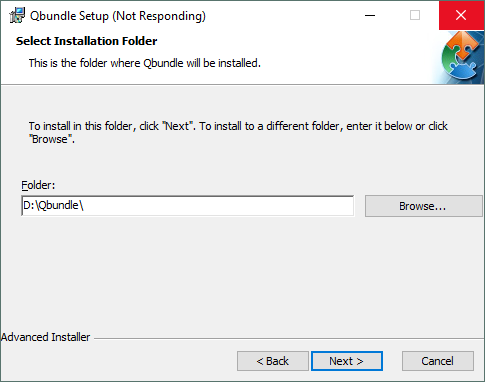Click the "Qbundle Setup (Not Responding)" title text
485x382 pixels.
(118, 16)
